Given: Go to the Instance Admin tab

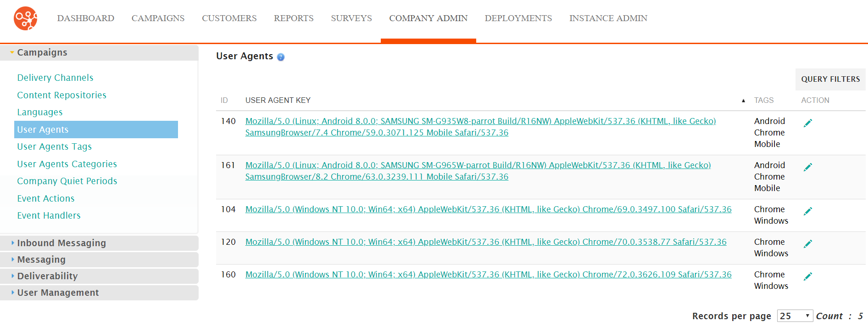Looking at the screenshot, I should 608,18.
